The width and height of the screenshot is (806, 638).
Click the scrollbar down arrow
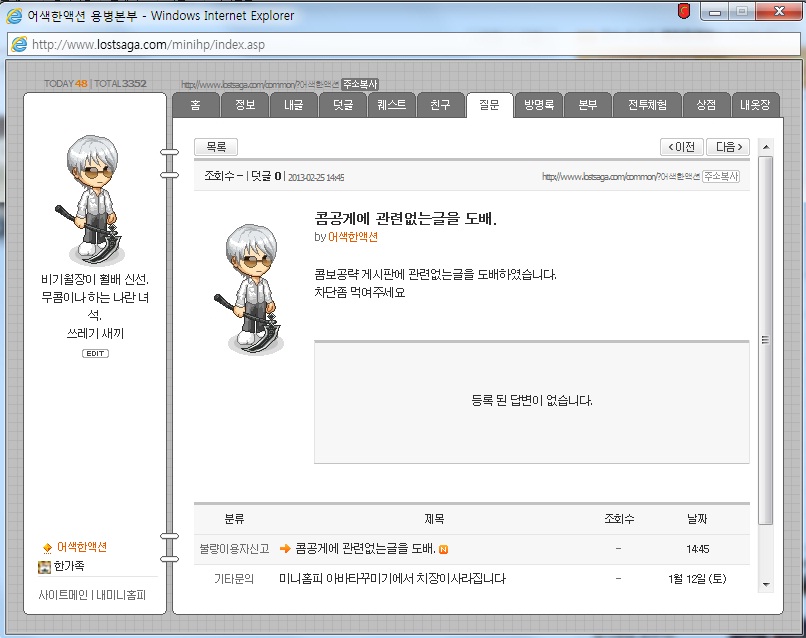(766, 585)
